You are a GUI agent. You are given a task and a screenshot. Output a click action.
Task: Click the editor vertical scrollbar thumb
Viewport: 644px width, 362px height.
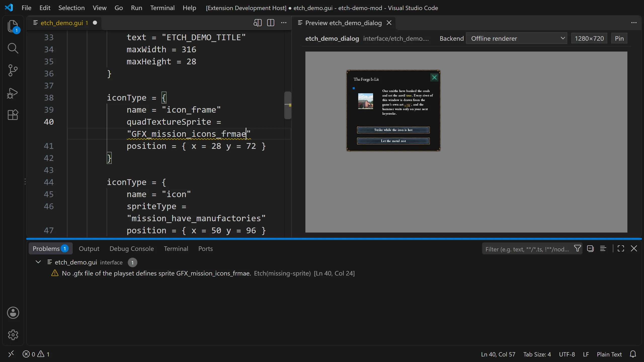(x=288, y=105)
